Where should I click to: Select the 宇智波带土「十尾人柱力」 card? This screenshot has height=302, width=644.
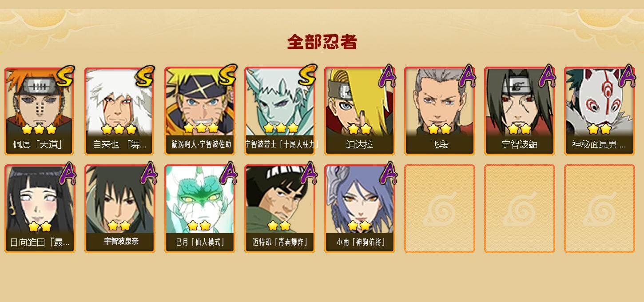[x=280, y=111]
